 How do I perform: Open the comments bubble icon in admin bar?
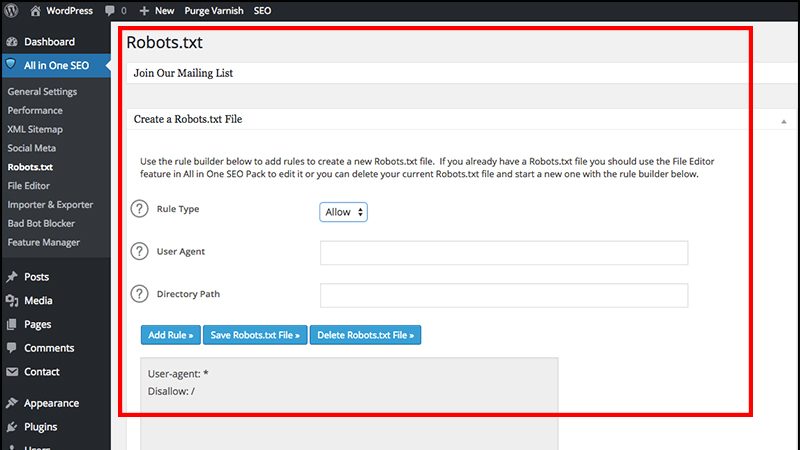(x=110, y=11)
